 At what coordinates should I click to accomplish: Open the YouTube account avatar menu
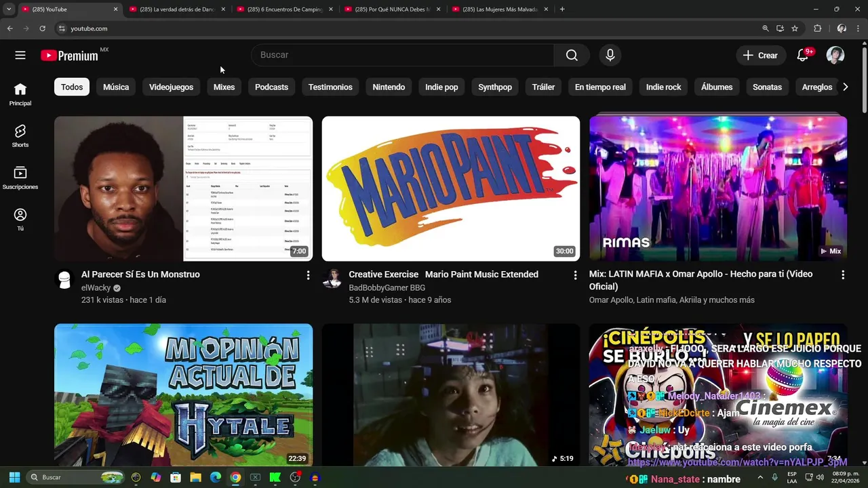(835, 56)
